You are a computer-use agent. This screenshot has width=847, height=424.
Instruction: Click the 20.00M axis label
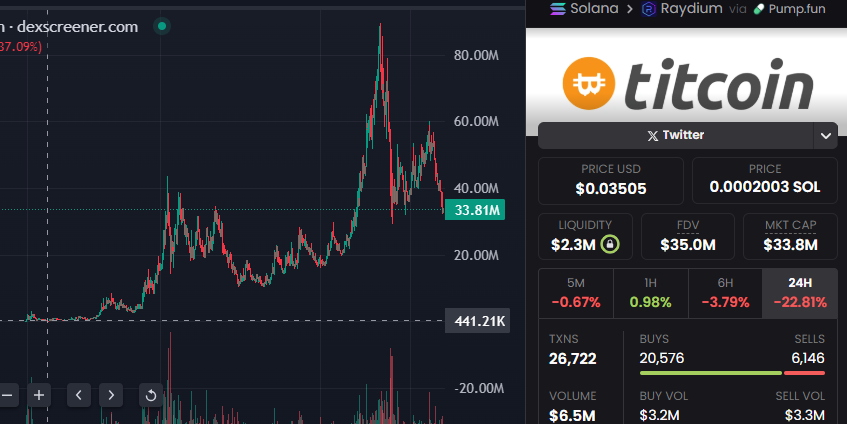pos(476,255)
